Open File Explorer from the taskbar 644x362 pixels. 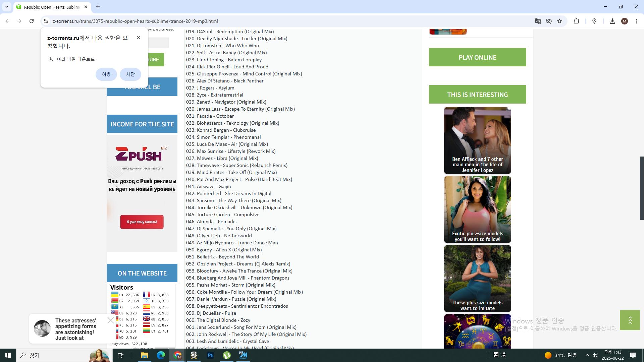coord(144,355)
